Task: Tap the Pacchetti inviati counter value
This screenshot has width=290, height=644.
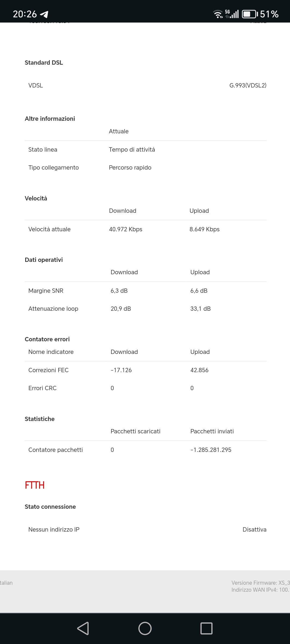Action: [x=211, y=450]
